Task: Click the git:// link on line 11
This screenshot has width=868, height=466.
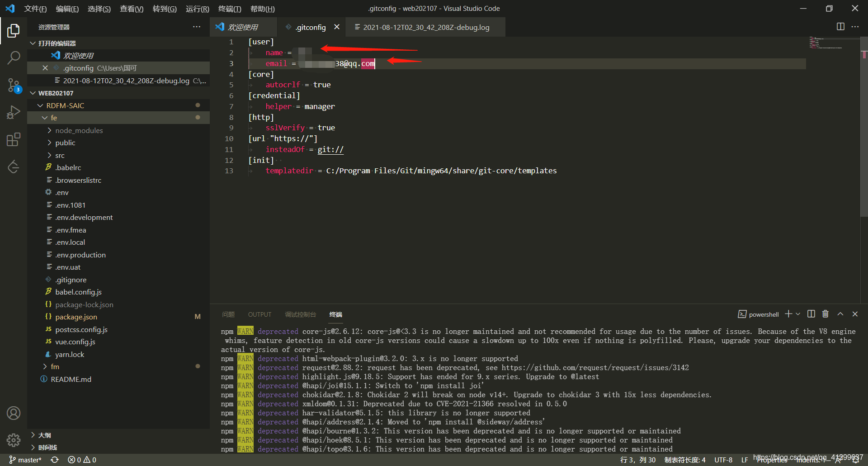Action: (x=330, y=149)
